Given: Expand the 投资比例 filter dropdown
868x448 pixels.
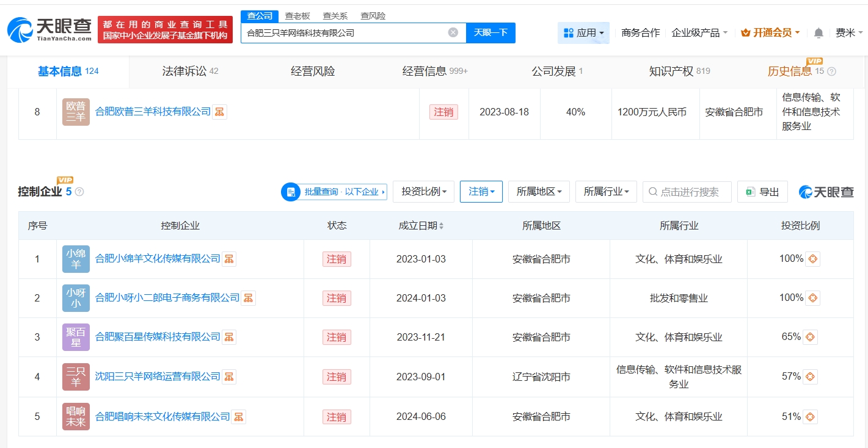Looking at the screenshot, I should (x=423, y=192).
